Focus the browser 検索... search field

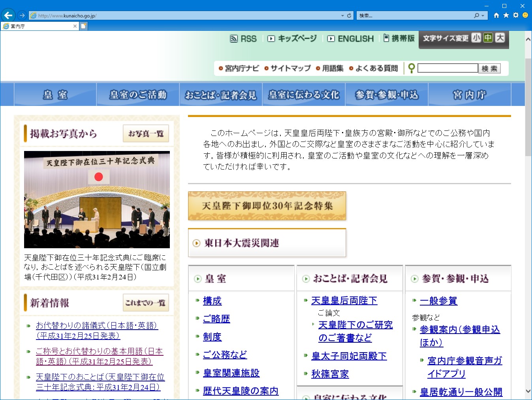tap(415, 15)
